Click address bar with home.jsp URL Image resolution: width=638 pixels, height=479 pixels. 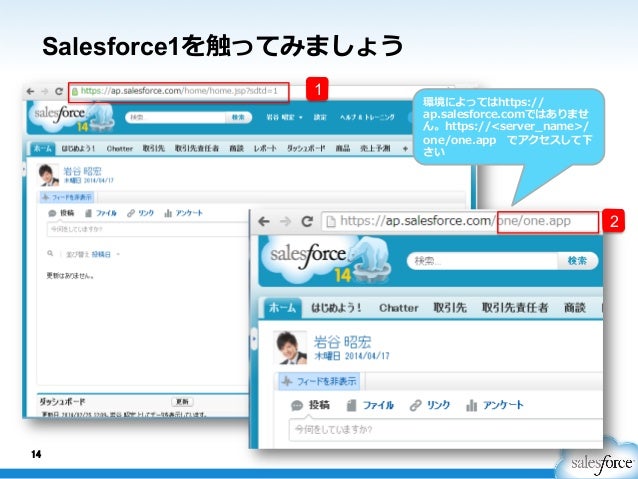[x=179, y=91]
